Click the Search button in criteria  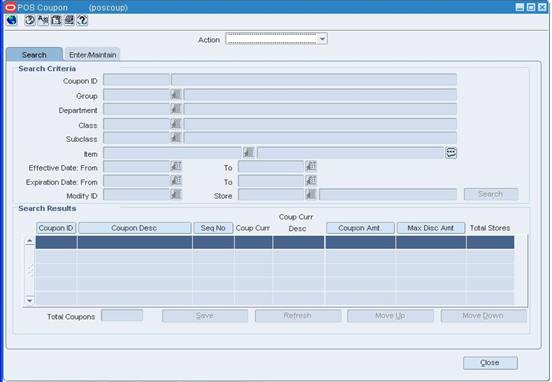(491, 194)
